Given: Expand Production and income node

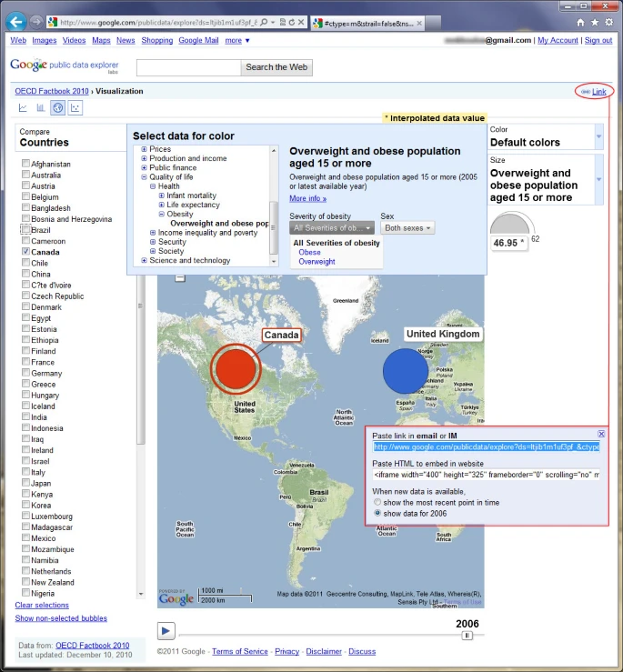Looking at the screenshot, I should click(x=144, y=158).
